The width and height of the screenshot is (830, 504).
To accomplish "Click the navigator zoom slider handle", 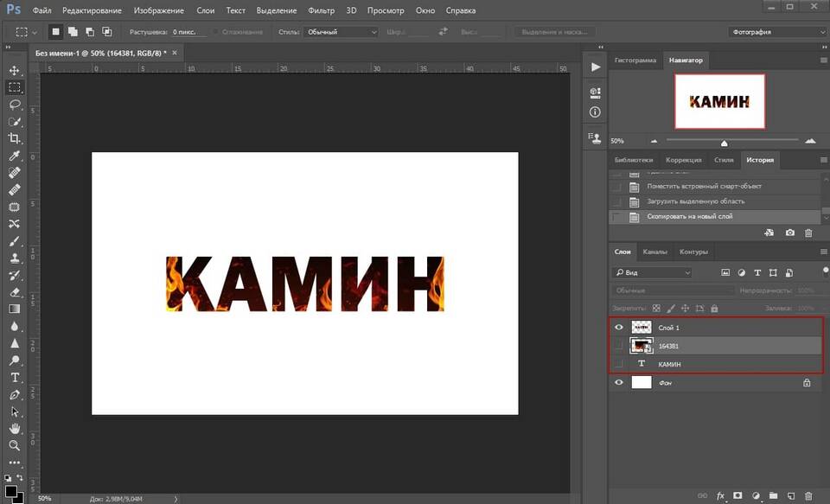I will pyautogui.click(x=725, y=143).
